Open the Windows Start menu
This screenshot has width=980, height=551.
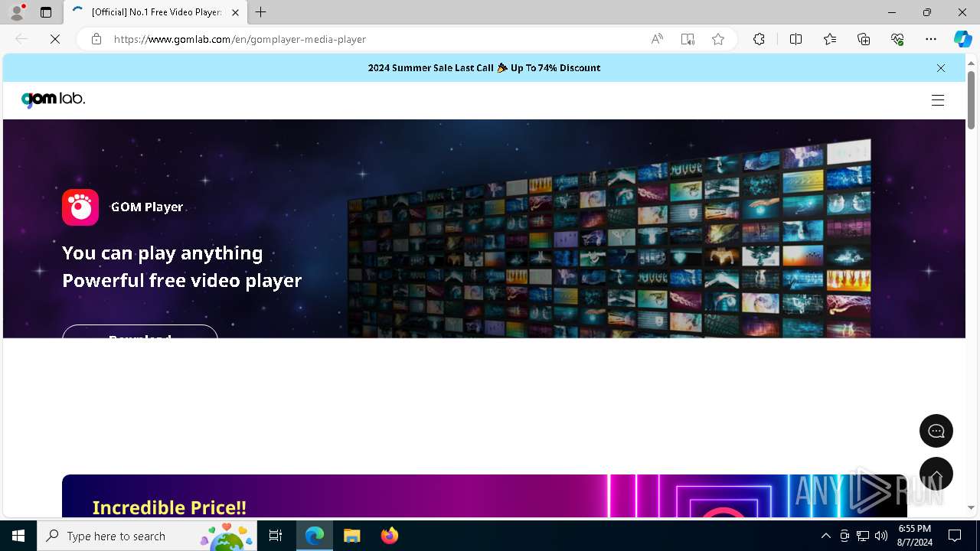18,536
